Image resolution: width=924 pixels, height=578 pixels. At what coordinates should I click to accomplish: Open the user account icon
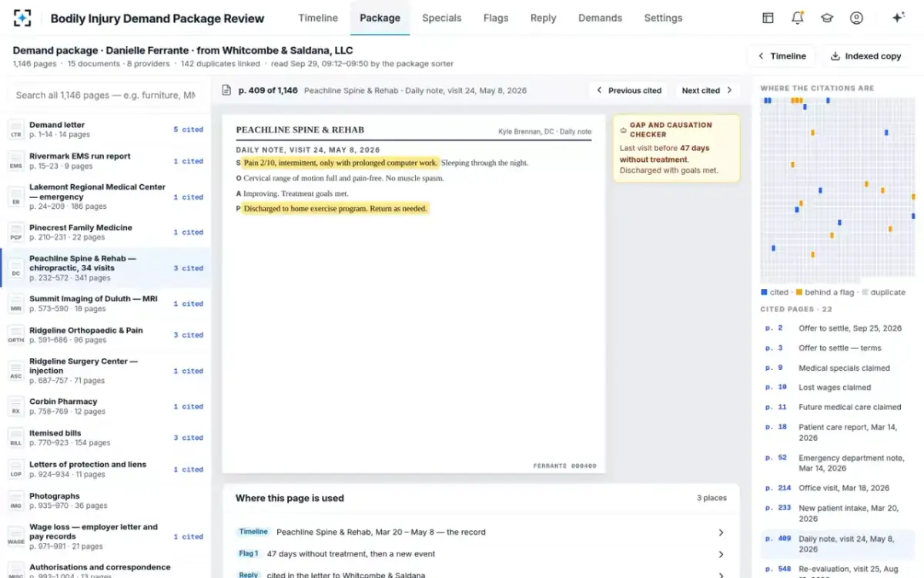(x=856, y=18)
